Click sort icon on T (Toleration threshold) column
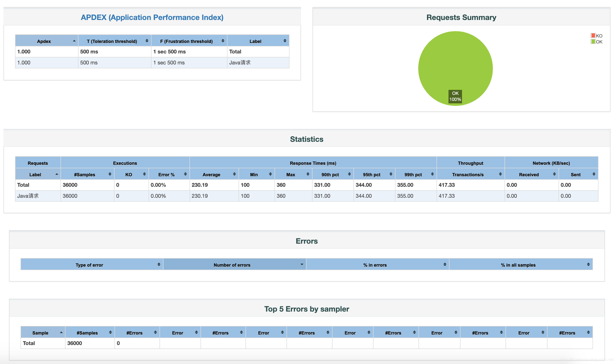Viewport: 616px width, 364px height. tap(147, 41)
